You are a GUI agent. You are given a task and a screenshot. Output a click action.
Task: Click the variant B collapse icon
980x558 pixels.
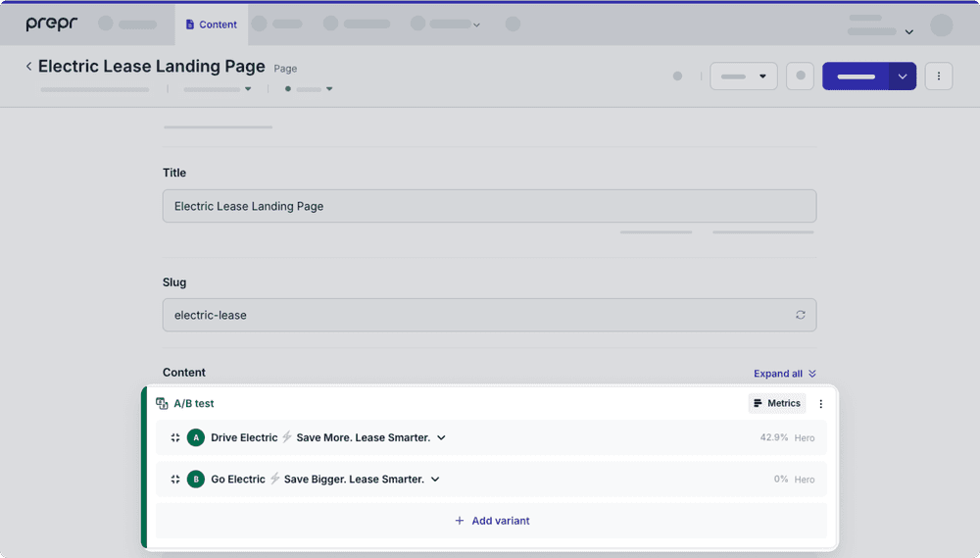tap(175, 480)
